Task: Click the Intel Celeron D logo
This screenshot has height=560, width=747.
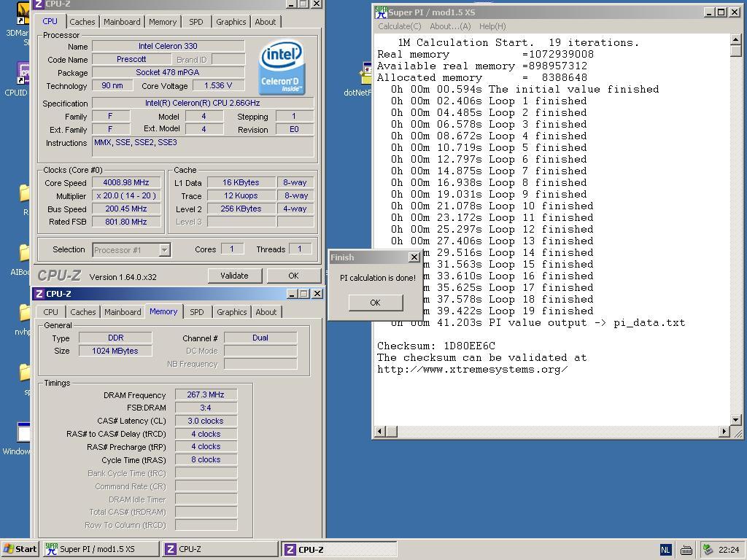Action: 282,67
